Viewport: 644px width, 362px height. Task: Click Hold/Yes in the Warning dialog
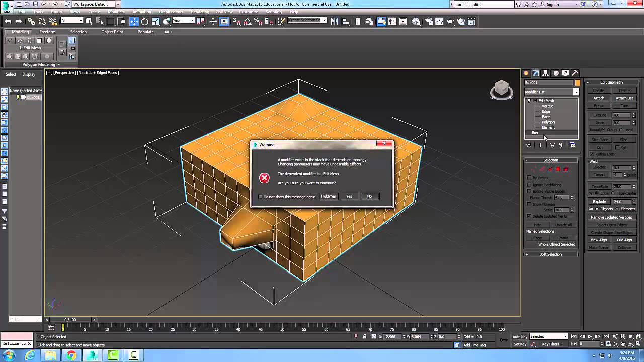pos(328,196)
